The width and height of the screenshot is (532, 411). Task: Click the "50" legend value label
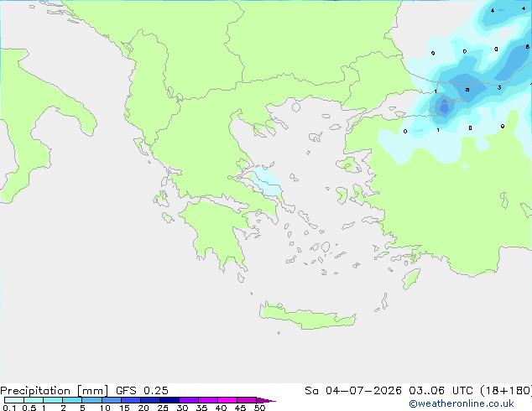pyautogui.click(x=259, y=408)
